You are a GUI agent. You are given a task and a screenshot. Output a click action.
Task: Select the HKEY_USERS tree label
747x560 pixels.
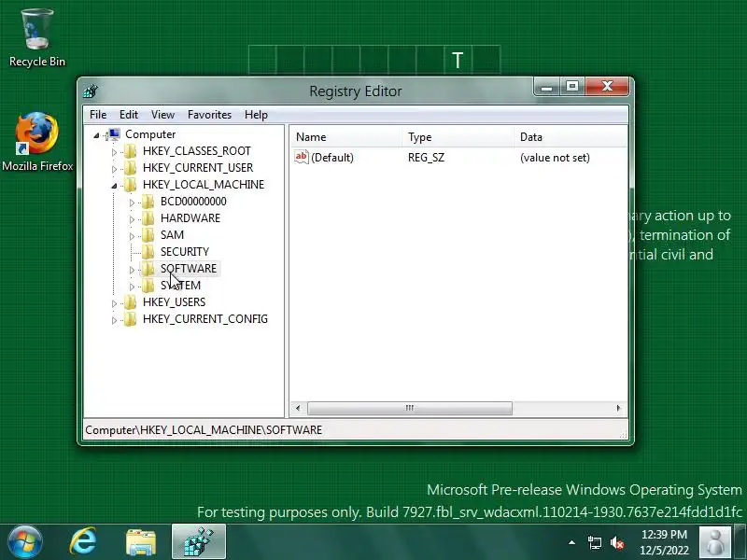point(174,302)
